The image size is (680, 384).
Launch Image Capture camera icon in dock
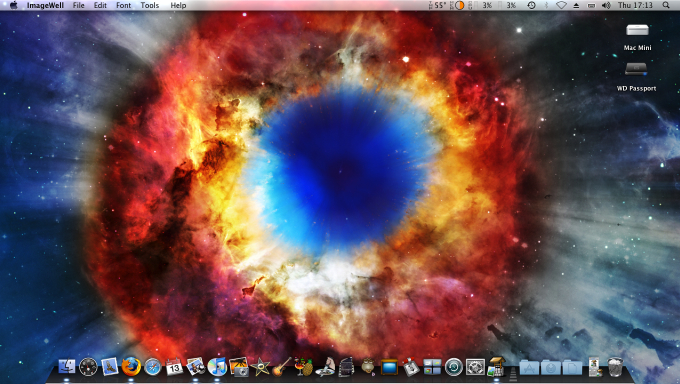coord(239,367)
